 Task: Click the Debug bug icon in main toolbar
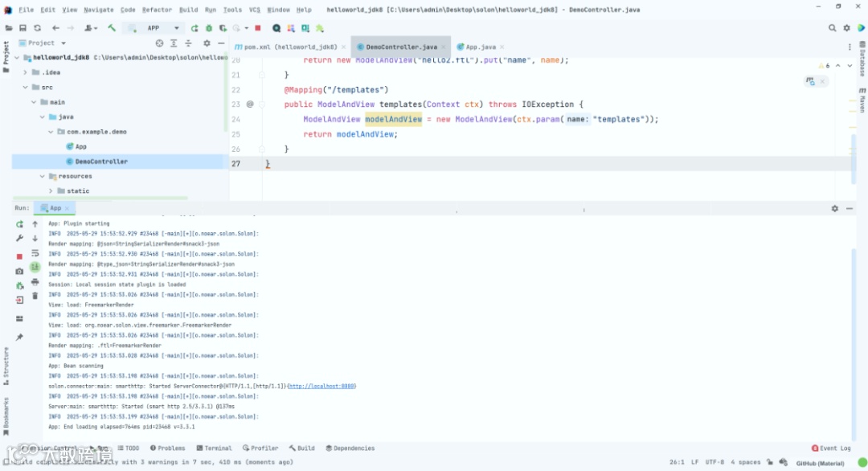click(x=209, y=28)
